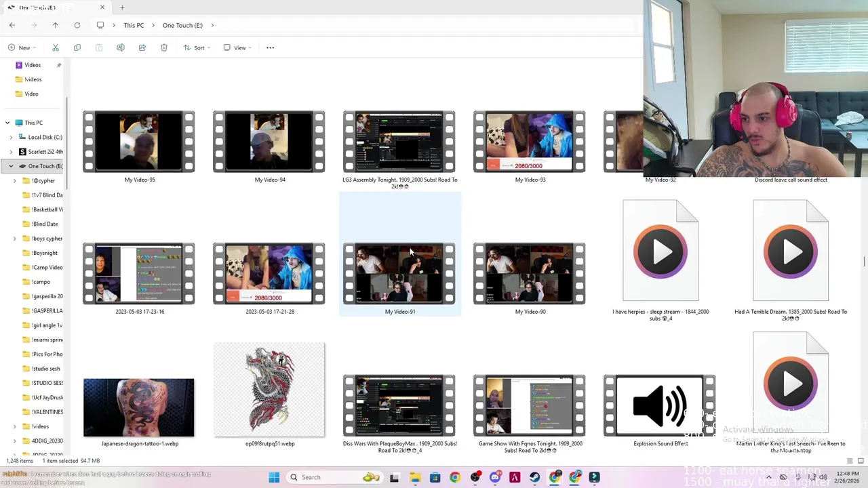This screenshot has width=868, height=488.
Task: Expand the 4DDIG_20230 folder node
Action: [x=15, y=441]
